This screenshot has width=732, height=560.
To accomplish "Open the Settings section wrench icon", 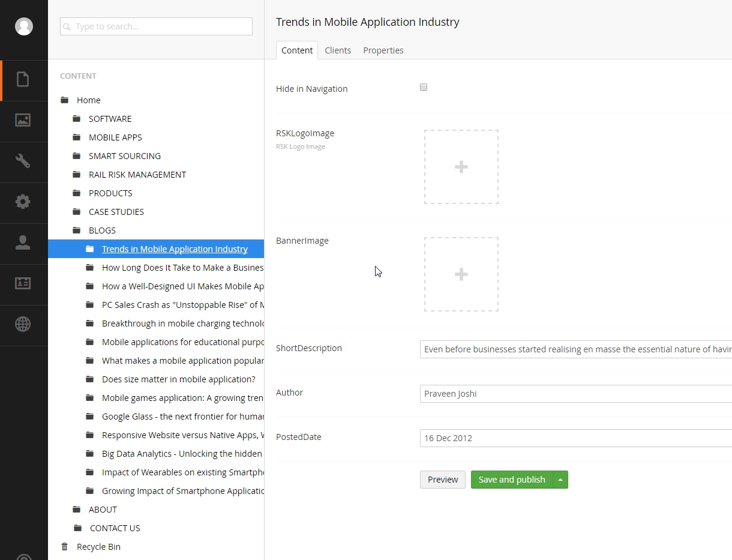I will (x=24, y=161).
